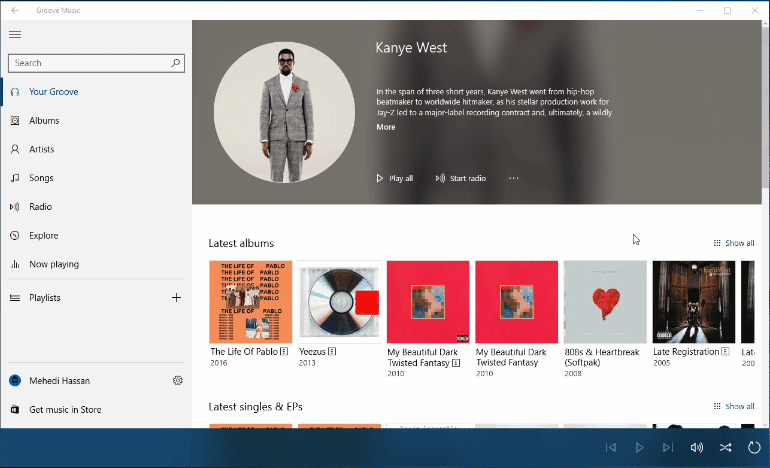The width and height of the screenshot is (770, 468).
Task: Click Late Registration title text
Action: click(686, 352)
